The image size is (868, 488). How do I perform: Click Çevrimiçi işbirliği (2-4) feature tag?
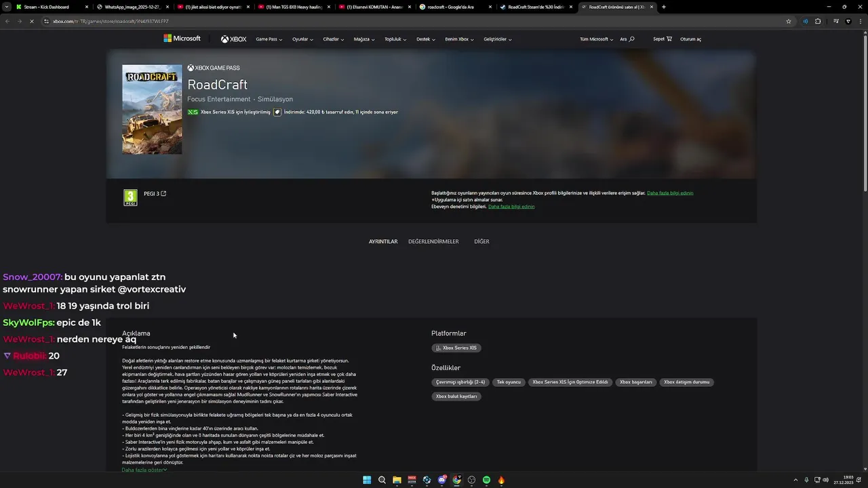[x=460, y=382]
